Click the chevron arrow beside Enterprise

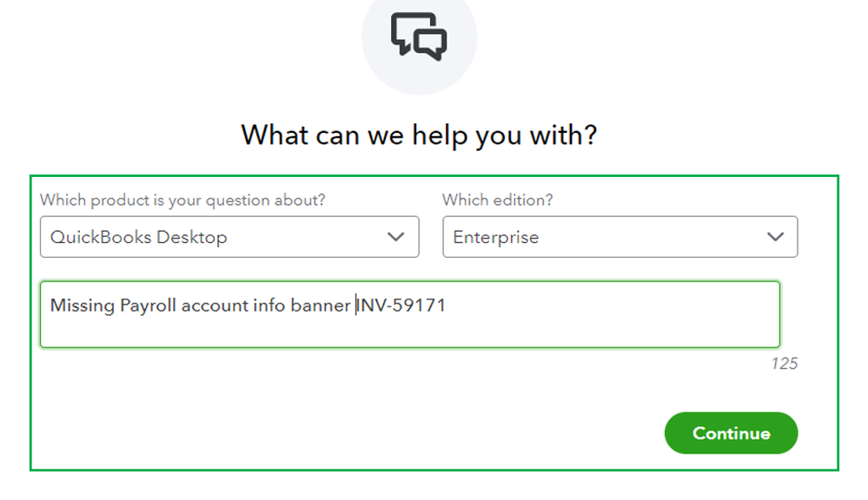775,237
